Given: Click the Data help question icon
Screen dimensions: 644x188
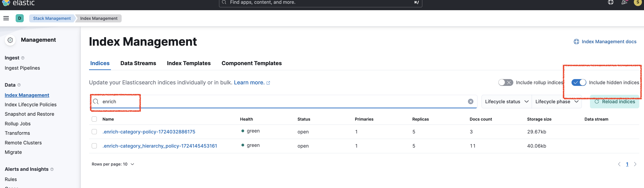Looking at the screenshot, I should tap(19, 85).
